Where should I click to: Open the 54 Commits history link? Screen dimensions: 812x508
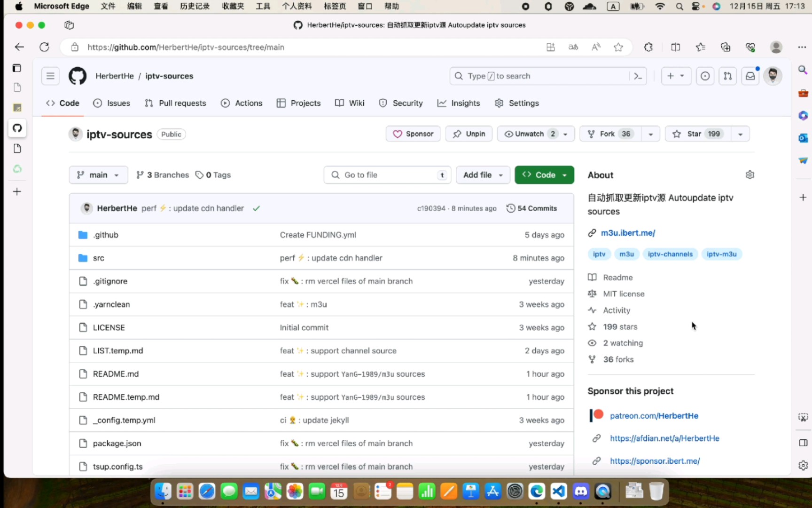coord(531,208)
